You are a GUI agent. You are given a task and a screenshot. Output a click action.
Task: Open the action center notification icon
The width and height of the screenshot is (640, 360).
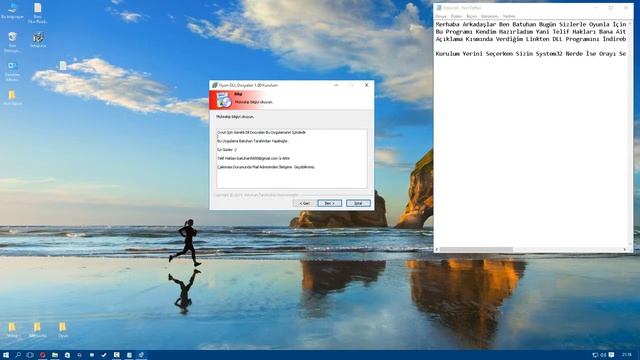pos(611,355)
